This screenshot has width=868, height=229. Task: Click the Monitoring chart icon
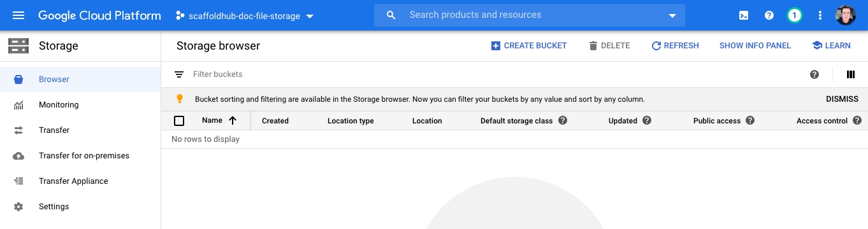click(x=18, y=105)
